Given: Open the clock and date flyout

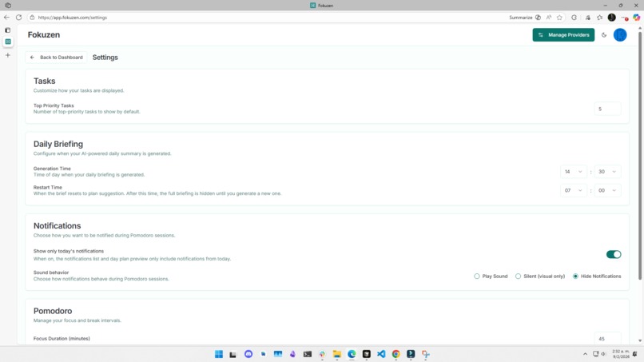Looking at the screenshot, I should click(620, 354).
